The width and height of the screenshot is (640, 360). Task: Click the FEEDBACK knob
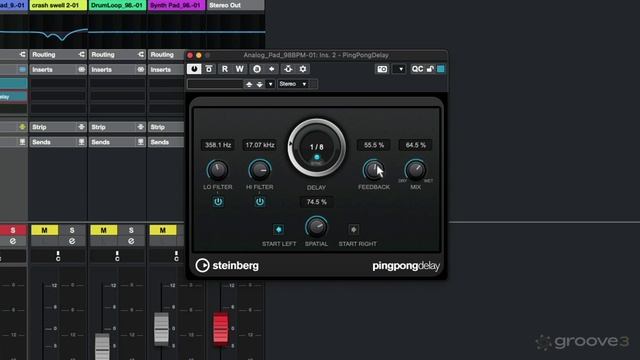[373, 170]
